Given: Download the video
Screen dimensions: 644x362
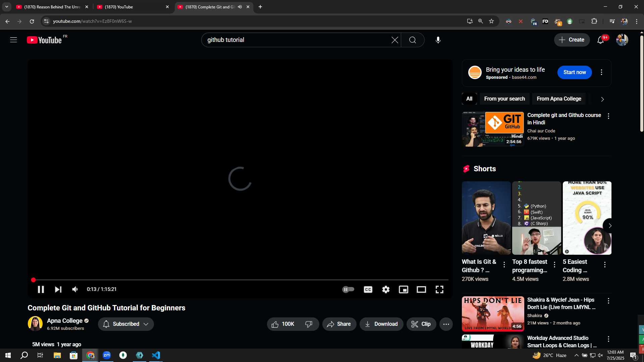Looking at the screenshot, I should click(x=381, y=324).
